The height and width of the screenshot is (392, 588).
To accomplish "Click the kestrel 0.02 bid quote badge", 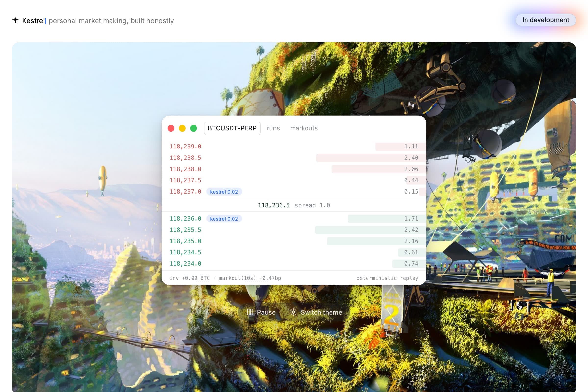I will coord(224,219).
